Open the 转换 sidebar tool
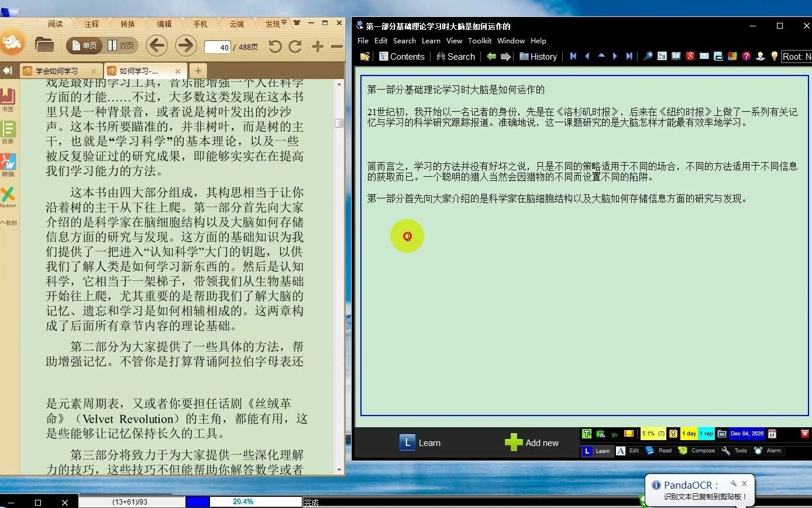The height and width of the screenshot is (508, 812). point(8,165)
